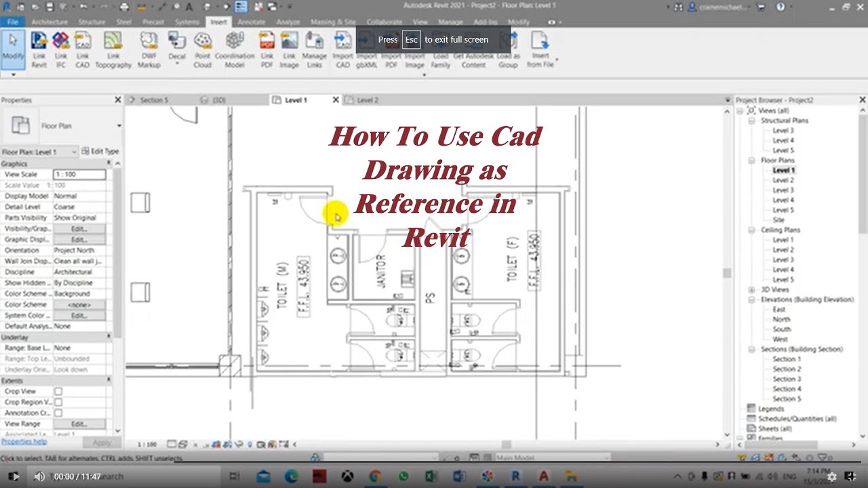This screenshot has height=488, width=868.
Task: Click the DWF Markup icon
Action: tap(149, 49)
